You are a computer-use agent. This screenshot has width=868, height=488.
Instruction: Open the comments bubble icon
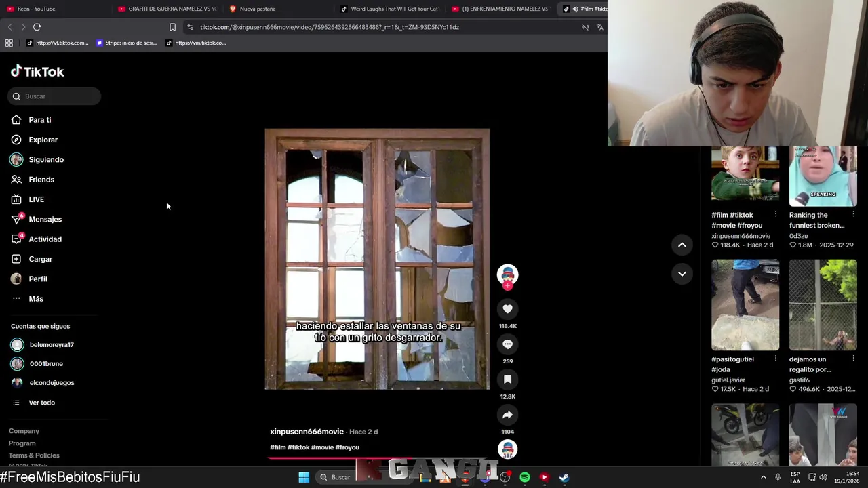pyautogui.click(x=507, y=344)
